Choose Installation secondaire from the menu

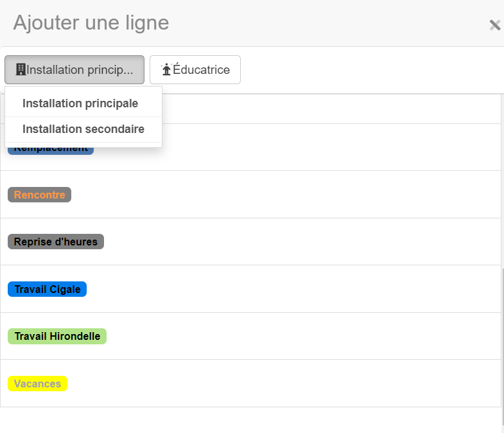pyautogui.click(x=83, y=129)
